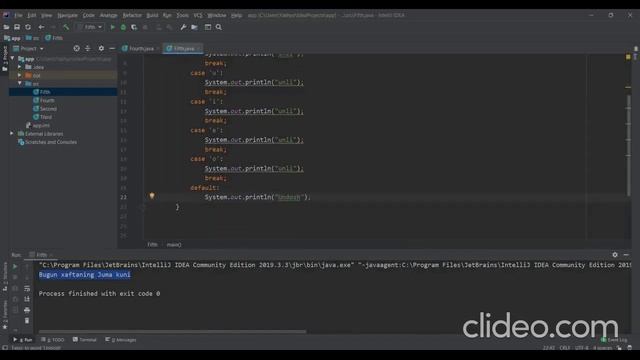Click the Locate file target icon in Project panel
Screen dimensions: 640x360
76,49
